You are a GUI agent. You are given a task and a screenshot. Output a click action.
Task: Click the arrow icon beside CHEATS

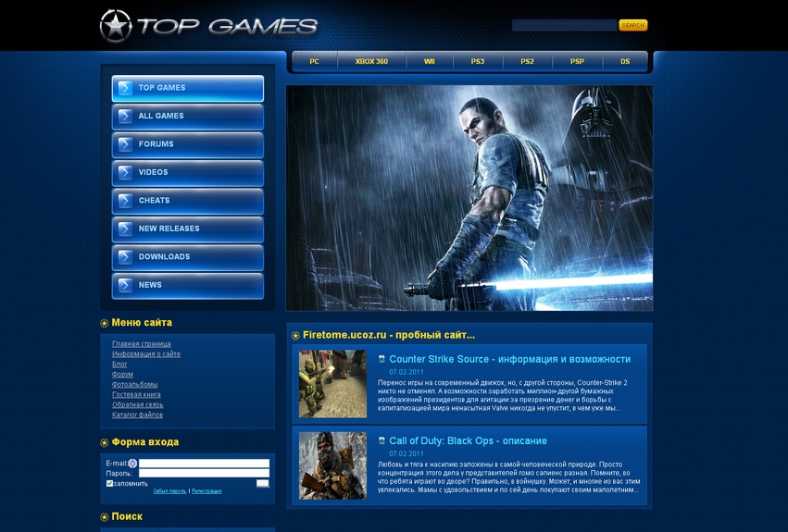[x=125, y=201]
